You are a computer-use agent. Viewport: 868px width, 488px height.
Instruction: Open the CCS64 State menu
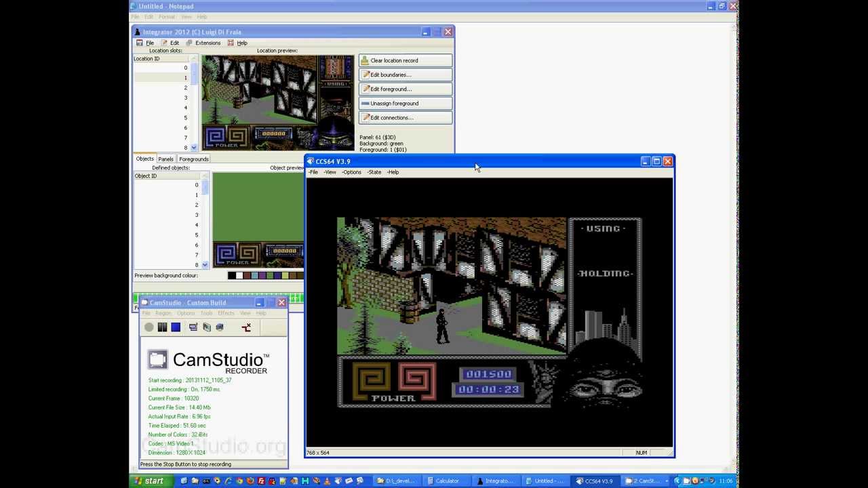[374, 172]
